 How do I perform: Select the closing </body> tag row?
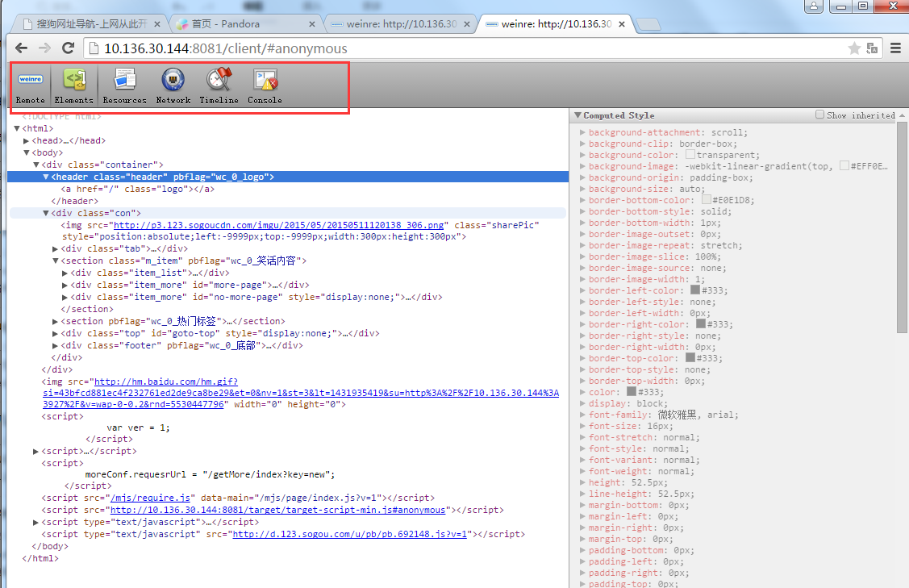[50, 546]
